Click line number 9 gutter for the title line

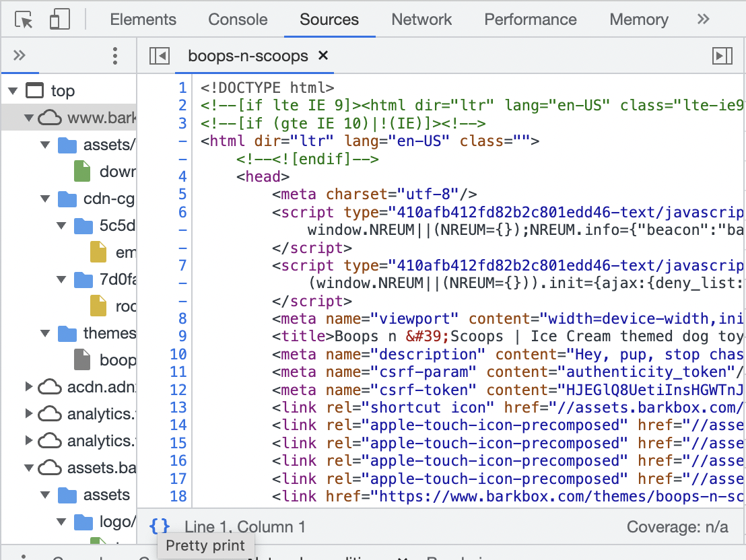pos(182,336)
